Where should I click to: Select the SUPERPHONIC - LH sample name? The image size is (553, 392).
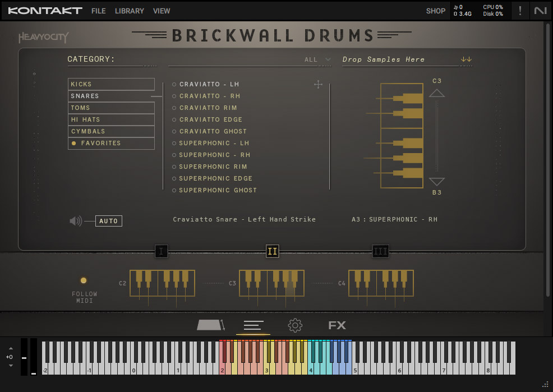point(214,143)
